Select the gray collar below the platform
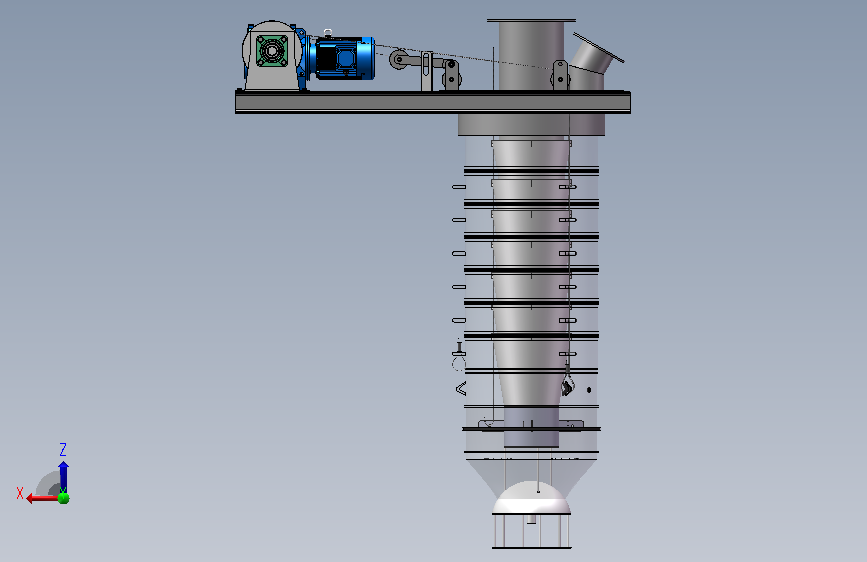 click(531, 124)
